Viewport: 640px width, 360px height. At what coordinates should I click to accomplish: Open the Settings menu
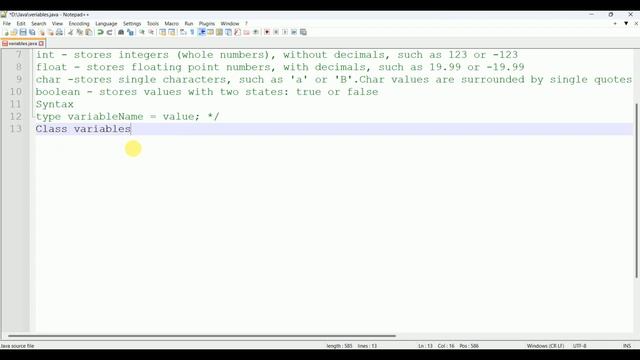point(132,24)
